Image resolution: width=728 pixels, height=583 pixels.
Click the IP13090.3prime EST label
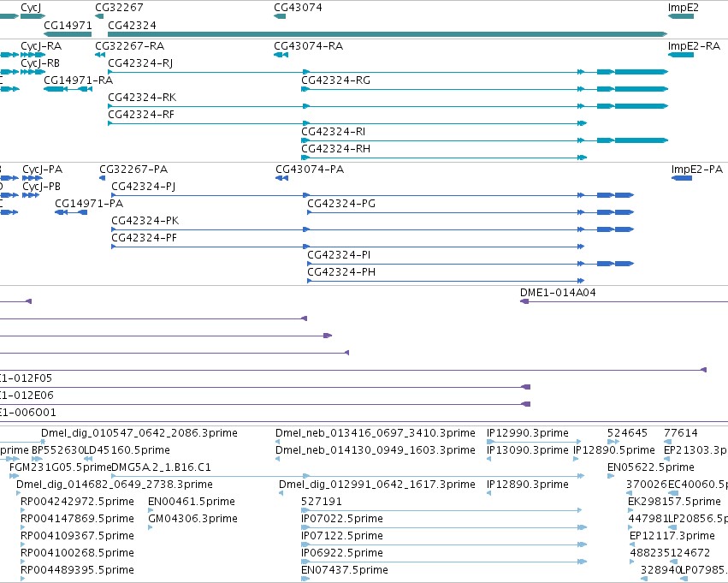click(x=528, y=450)
